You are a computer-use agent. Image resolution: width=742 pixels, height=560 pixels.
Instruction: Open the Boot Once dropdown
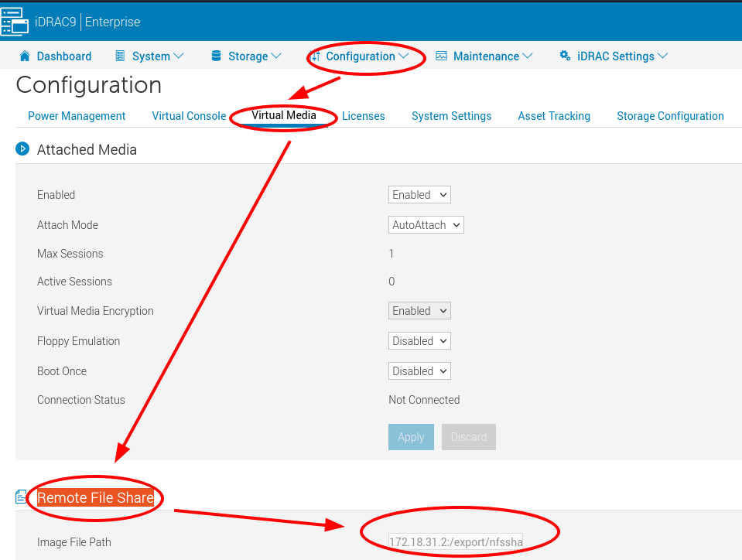[419, 371]
